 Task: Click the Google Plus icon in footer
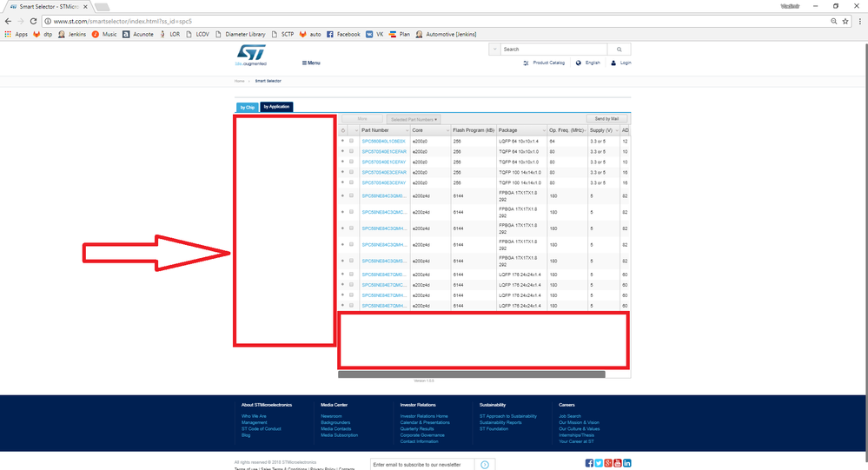tap(608, 463)
